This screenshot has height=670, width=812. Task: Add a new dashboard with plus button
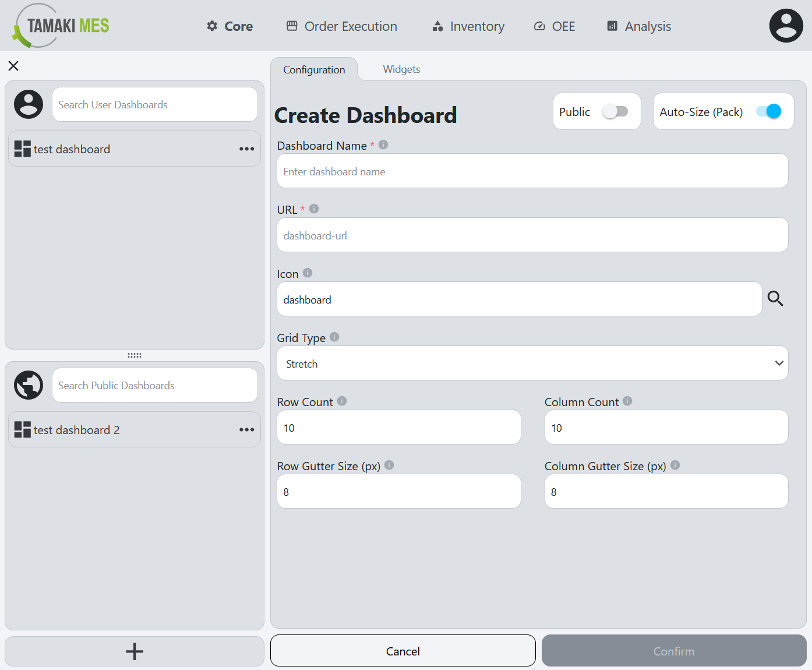(134, 651)
